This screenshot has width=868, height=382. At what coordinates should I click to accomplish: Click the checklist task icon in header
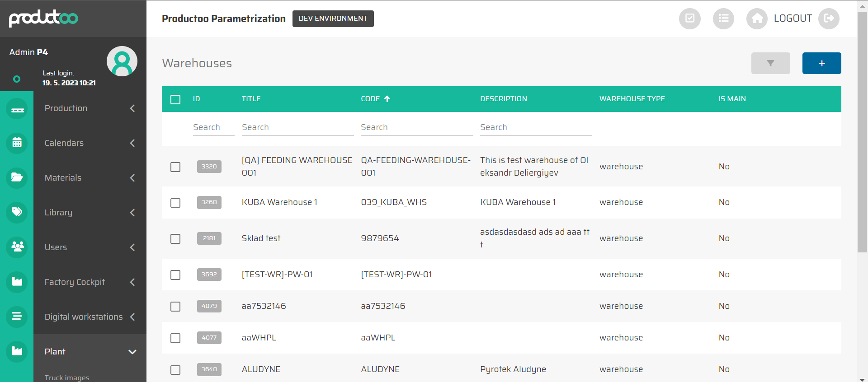point(689,19)
